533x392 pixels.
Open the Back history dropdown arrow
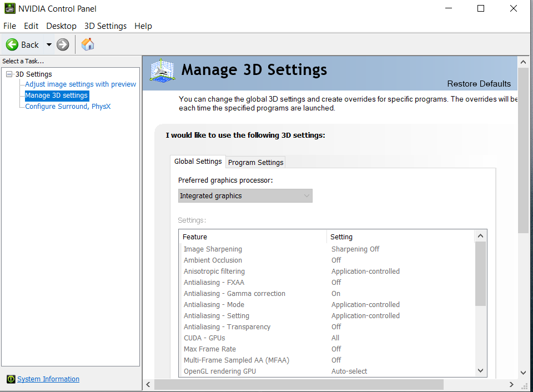[49, 44]
